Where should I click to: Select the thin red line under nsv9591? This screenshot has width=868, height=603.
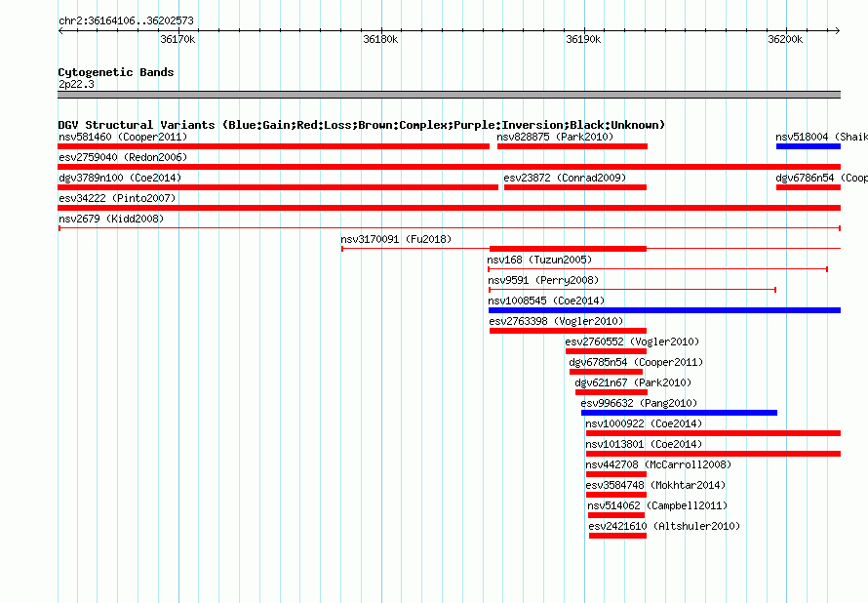pos(633,290)
